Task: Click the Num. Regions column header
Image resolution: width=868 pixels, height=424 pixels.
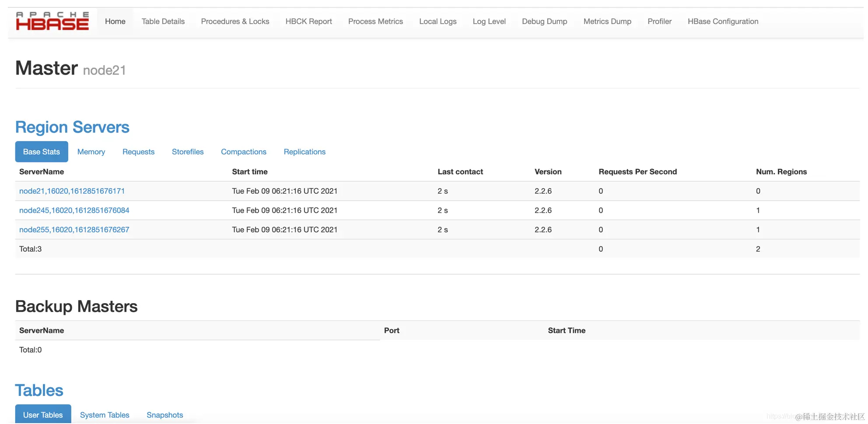Action: 781,172
